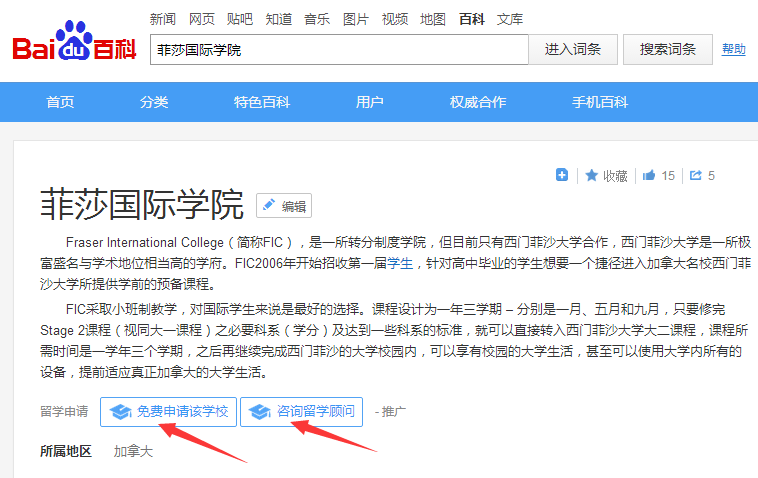Click the 编辑 edit button
Viewport: 758px width, 478px height.
click(x=284, y=206)
